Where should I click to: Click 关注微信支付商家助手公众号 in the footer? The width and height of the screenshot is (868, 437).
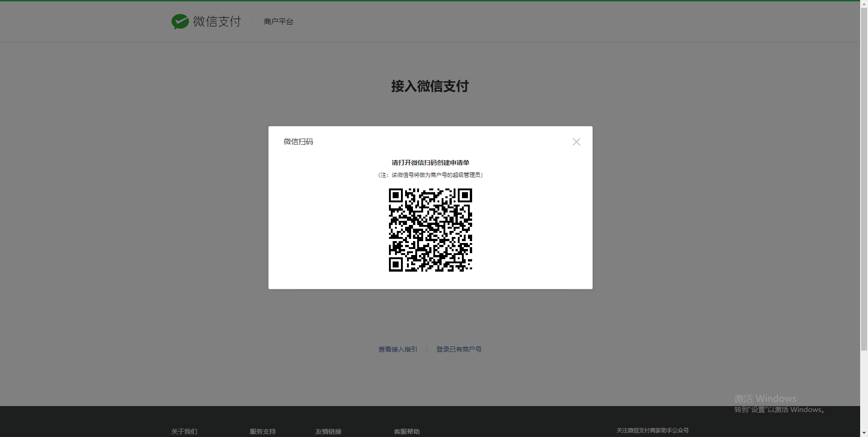coord(653,430)
